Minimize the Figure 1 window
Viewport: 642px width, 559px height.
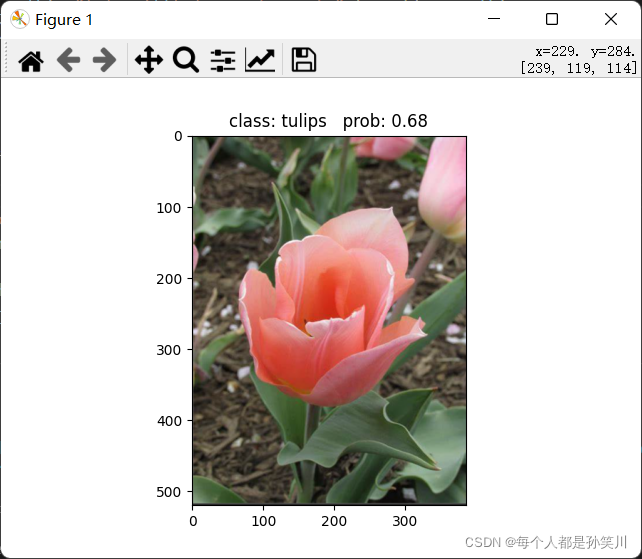[494, 19]
